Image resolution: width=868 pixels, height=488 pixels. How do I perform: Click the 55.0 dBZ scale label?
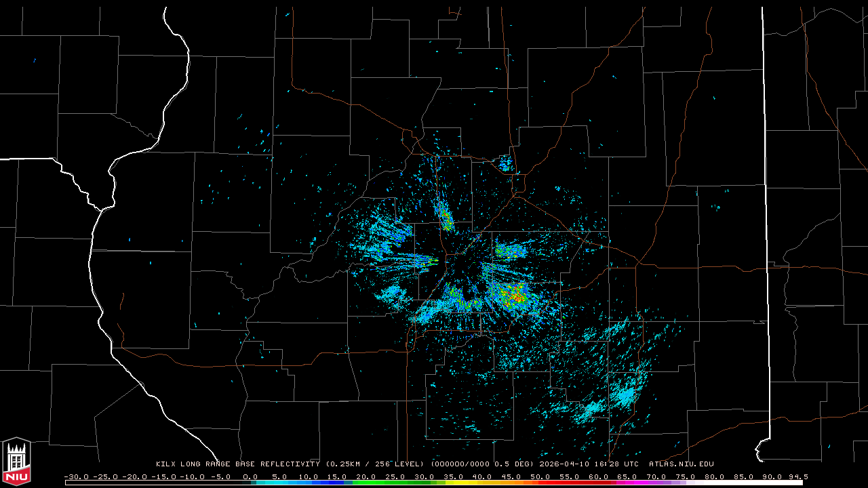point(570,476)
